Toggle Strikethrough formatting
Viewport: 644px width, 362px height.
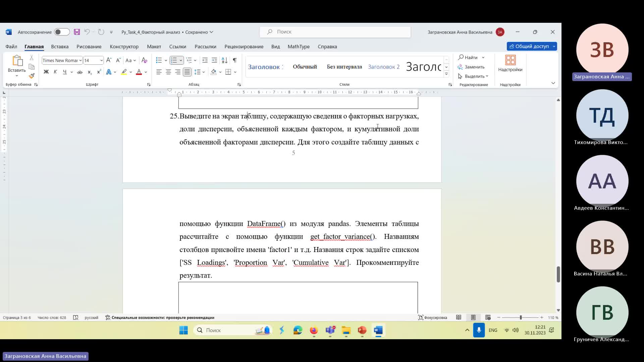(79, 72)
